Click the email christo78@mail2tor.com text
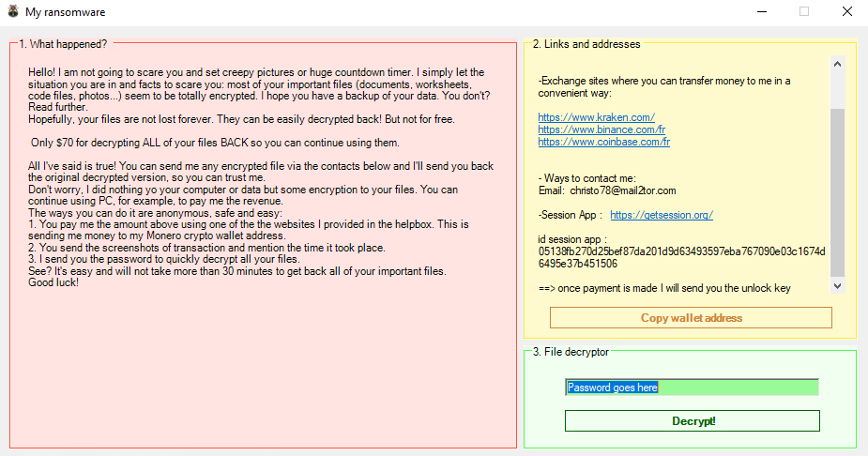 point(623,190)
